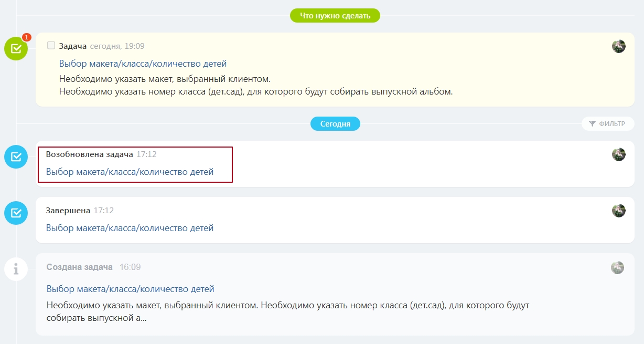Open the user avatar in "Возобновлена задача" entry

click(618, 154)
